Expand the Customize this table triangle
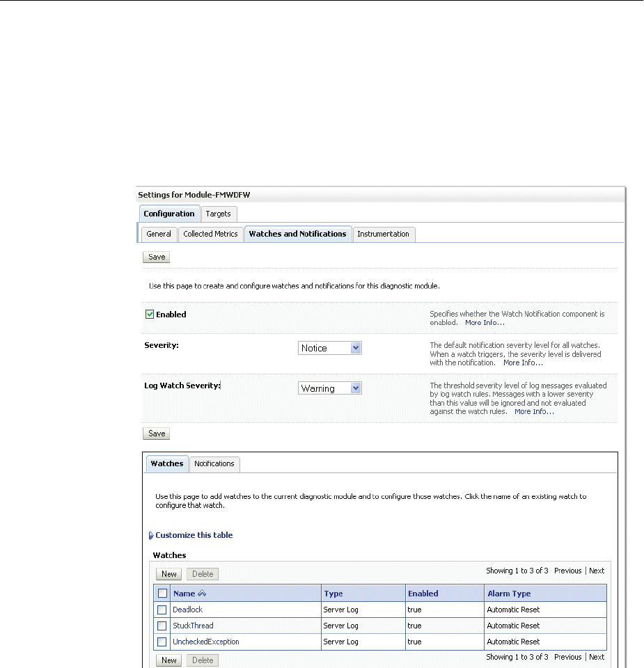The image size is (644, 668). pyautogui.click(x=151, y=536)
